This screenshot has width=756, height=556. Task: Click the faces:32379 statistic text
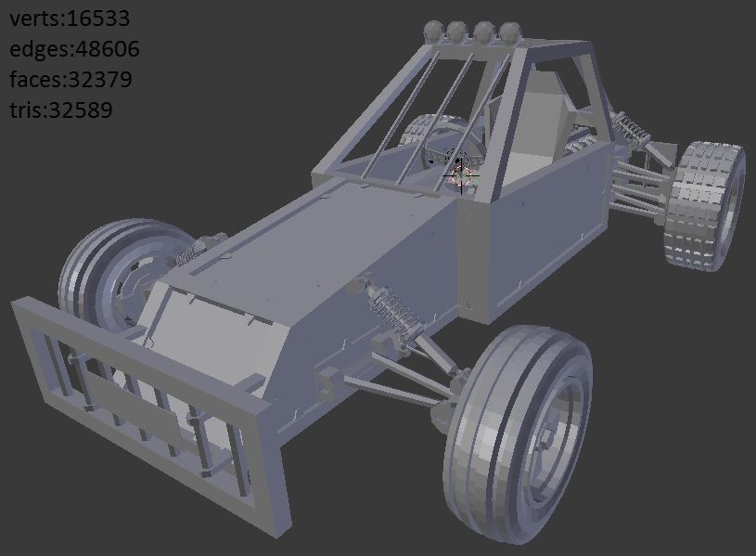(x=71, y=80)
